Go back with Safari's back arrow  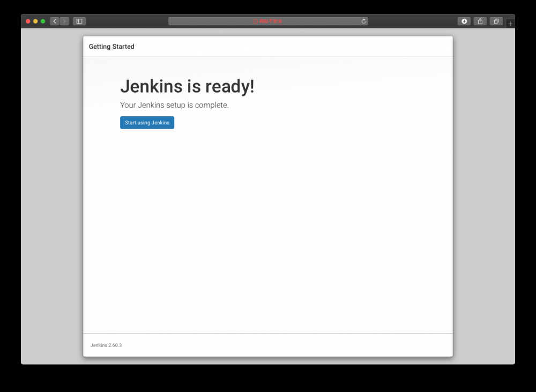55,21
